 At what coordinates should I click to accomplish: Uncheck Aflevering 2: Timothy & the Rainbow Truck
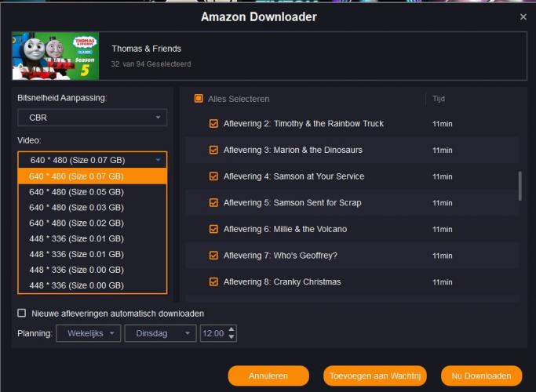point(213,124)
